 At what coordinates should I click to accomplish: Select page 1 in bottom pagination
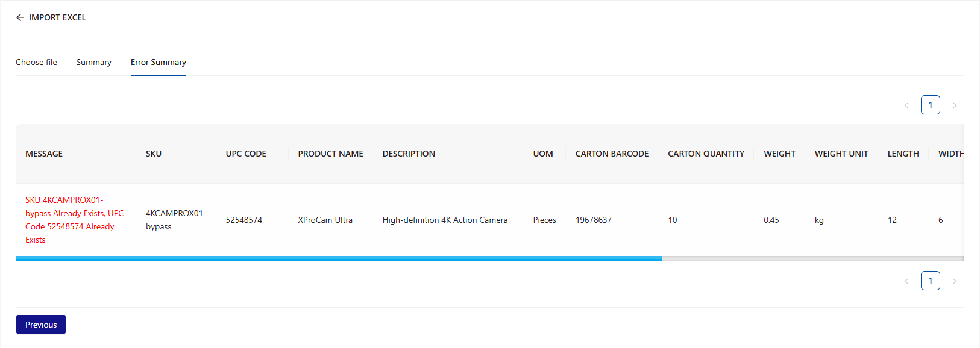pyautogui.click(x=931, y=281)
